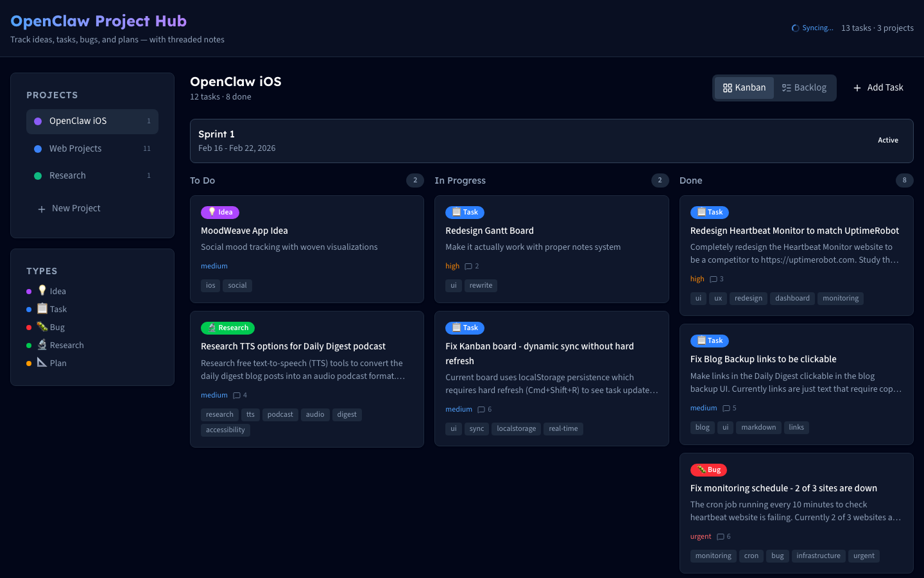
Task: Switch to Backlog view
Action: click(x=804, y=88)
